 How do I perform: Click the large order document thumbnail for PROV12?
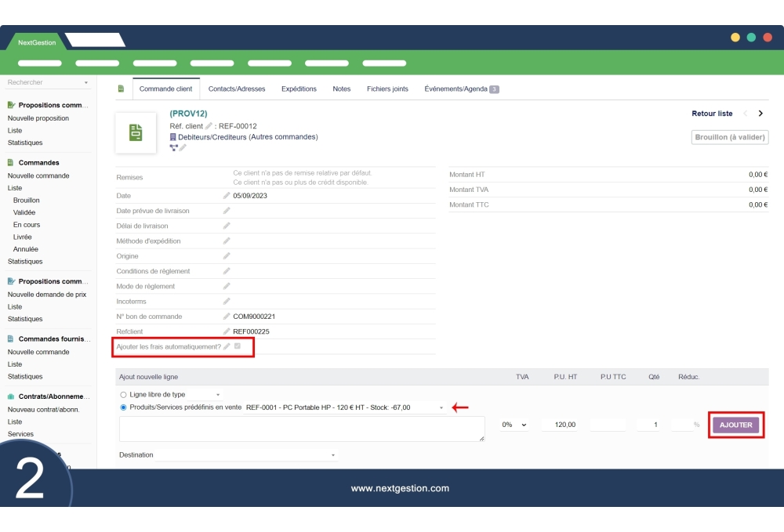[x=135, y=132]
